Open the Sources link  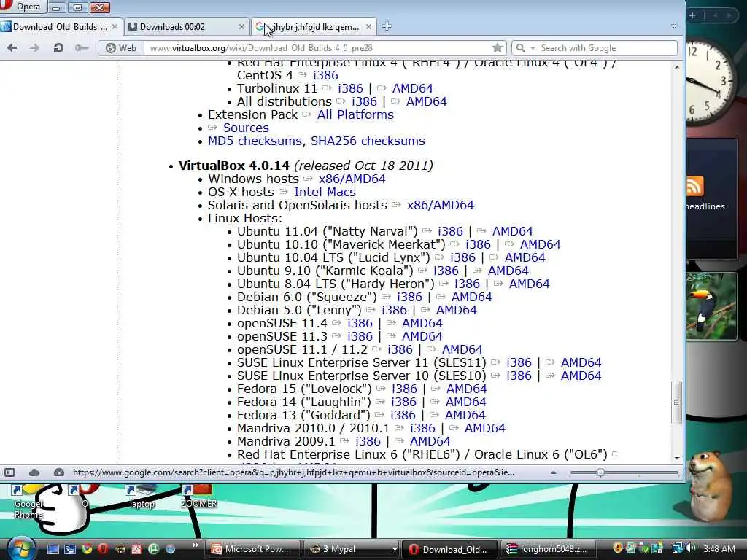tap(246, 128)
